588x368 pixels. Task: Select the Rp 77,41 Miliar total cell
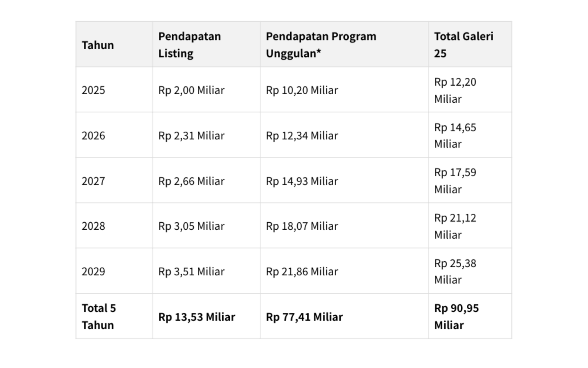[304, 317]
